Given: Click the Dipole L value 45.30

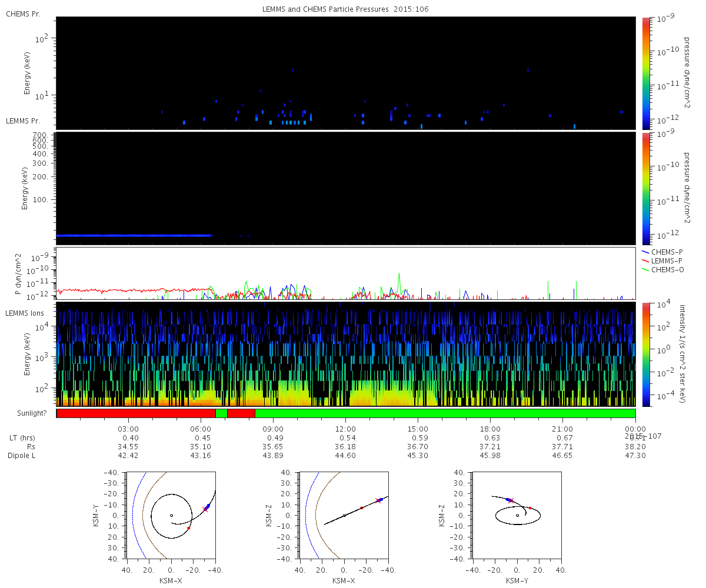Looking at the screenshot, I should [418, 456].
